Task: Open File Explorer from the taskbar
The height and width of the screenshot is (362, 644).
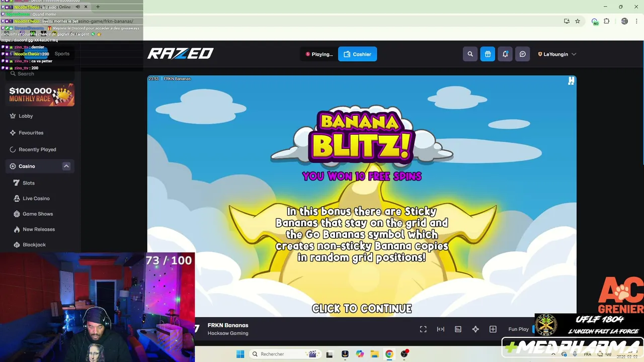Action: click(x=374, y=354)
